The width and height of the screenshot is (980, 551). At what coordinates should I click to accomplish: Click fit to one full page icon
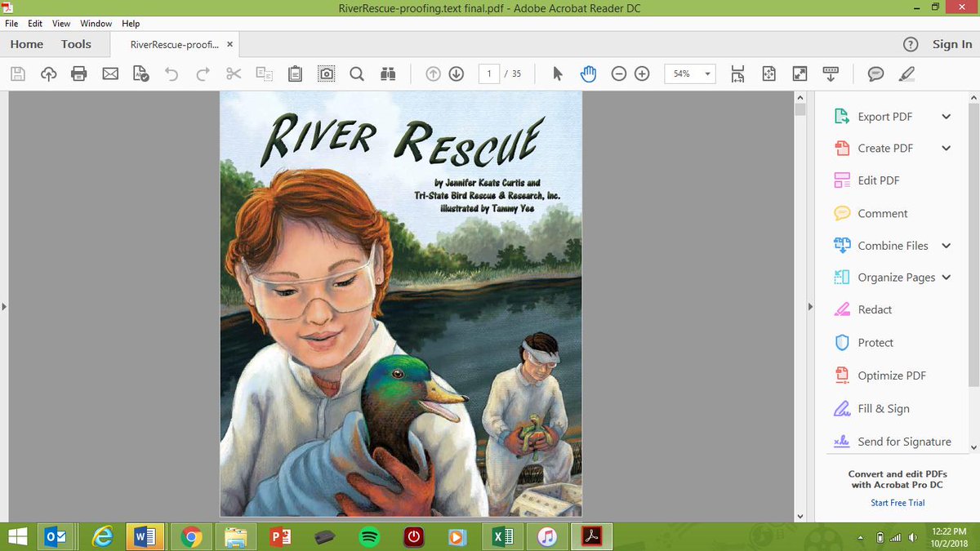point(768,74)
